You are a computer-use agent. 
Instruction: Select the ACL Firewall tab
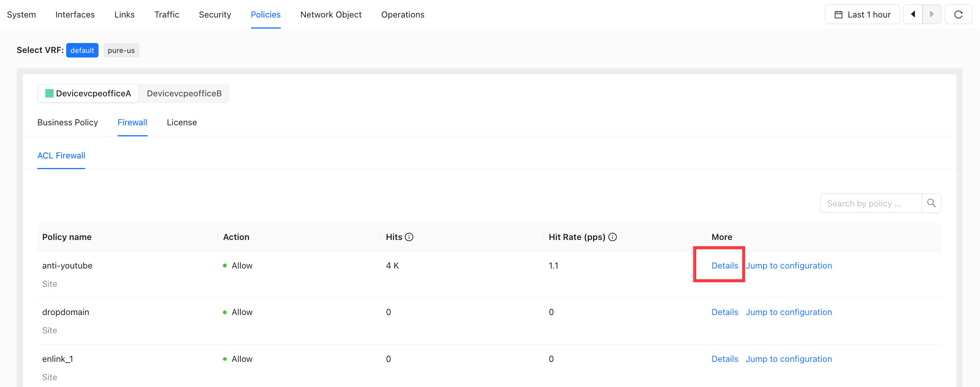pyautogui.click(x=61, y=155)
